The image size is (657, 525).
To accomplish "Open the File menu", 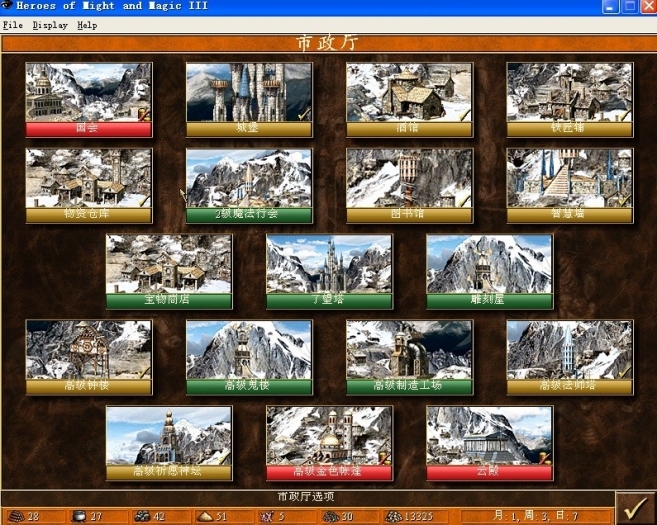I will [x=12, y=25].
